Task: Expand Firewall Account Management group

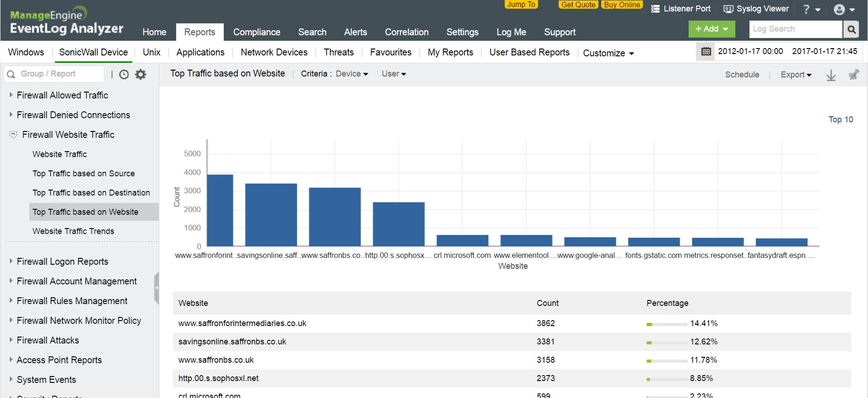Action: [x=11, y=281]
